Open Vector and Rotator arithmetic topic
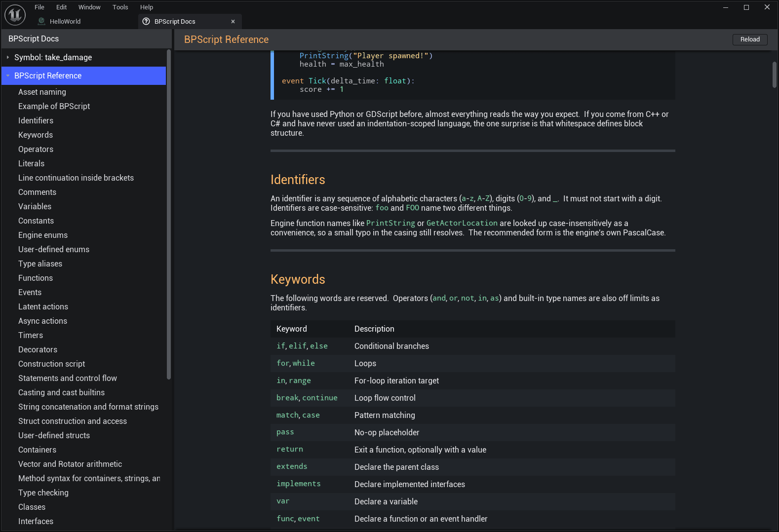Screen dimensions: 779x532 (x=70, y=464)
